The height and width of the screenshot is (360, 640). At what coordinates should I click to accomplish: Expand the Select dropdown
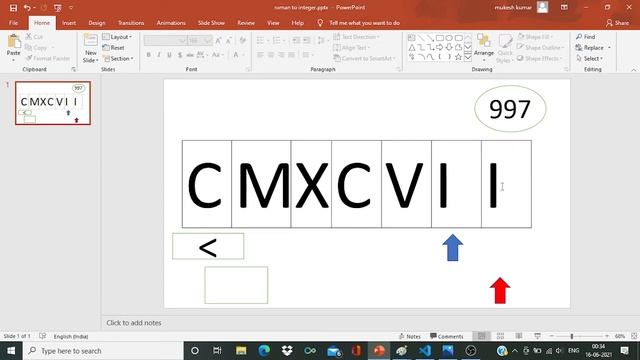pos(590,58)
